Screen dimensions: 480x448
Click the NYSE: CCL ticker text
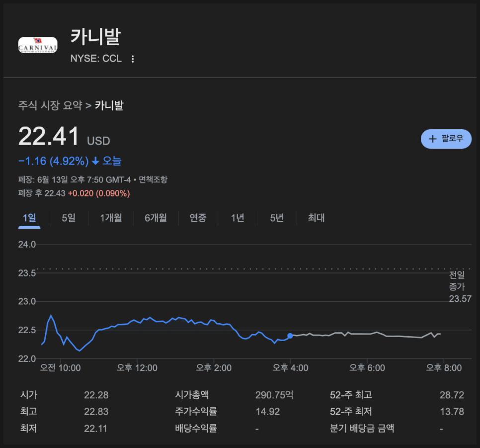tap(96, 59)
